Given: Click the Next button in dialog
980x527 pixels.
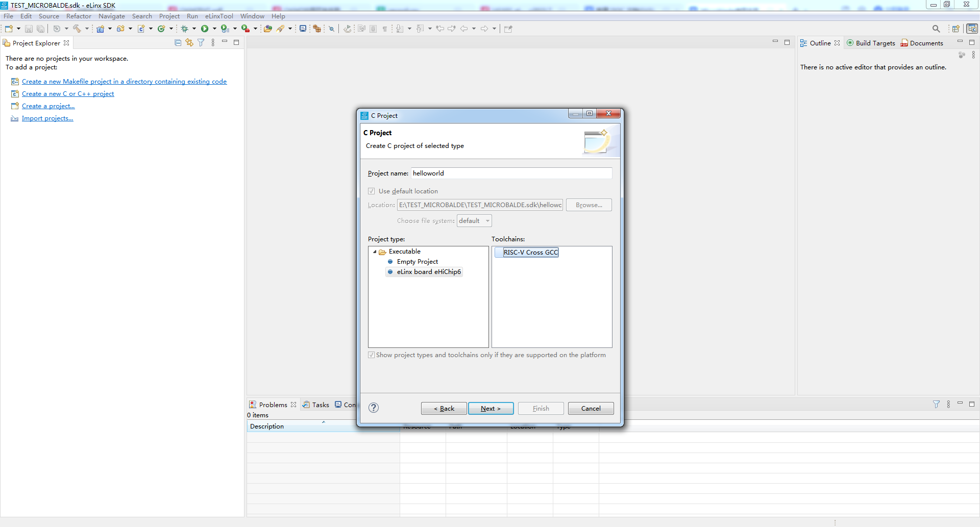Looking at the screenshot, I should point(491,409).
